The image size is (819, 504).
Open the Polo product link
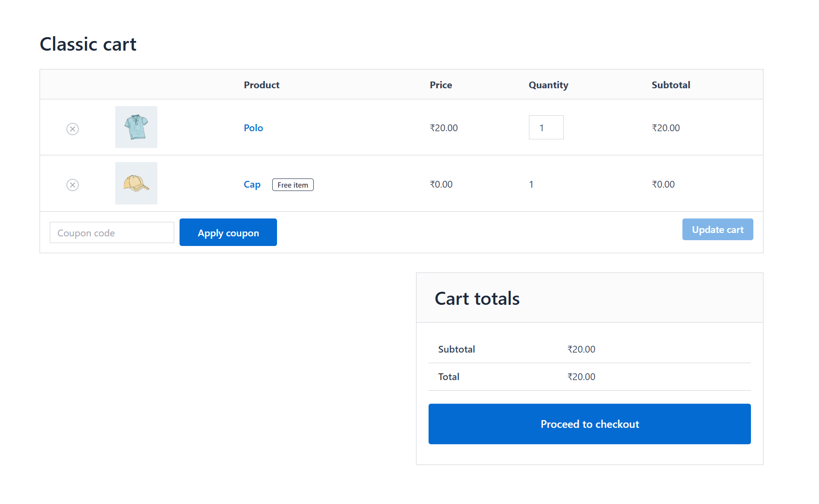[x=253, y=128]
